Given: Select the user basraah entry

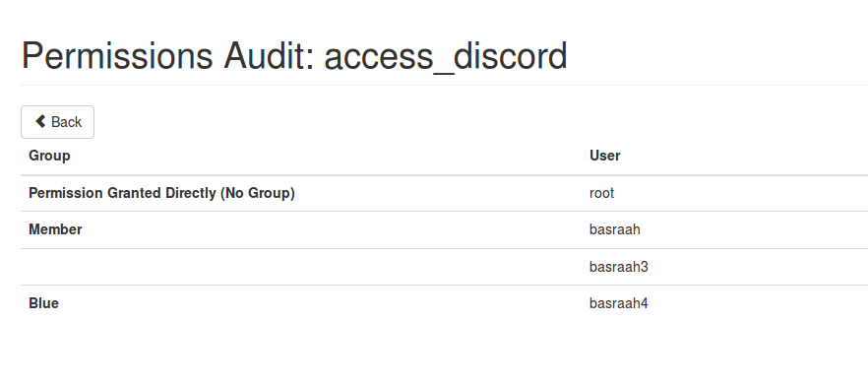Looking at the screenshot, I should (x=614, y=229).
